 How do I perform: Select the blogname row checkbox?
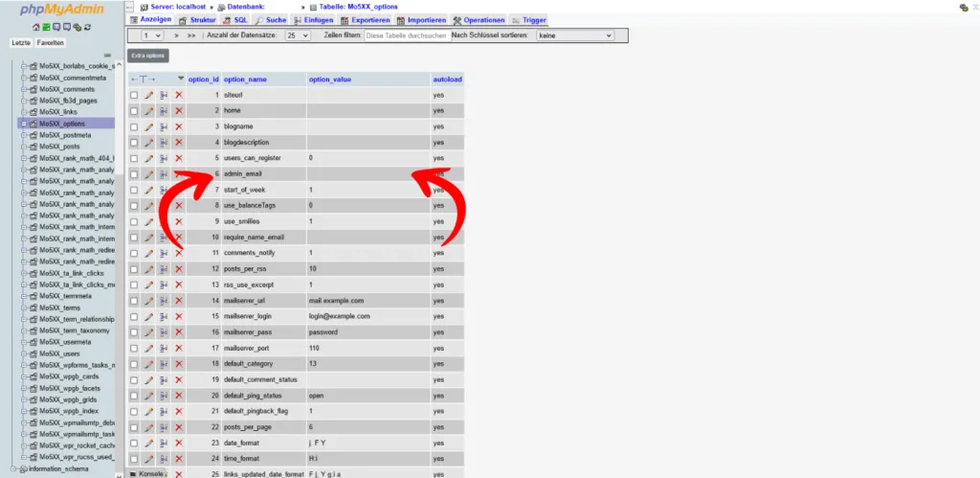[134, 126]
